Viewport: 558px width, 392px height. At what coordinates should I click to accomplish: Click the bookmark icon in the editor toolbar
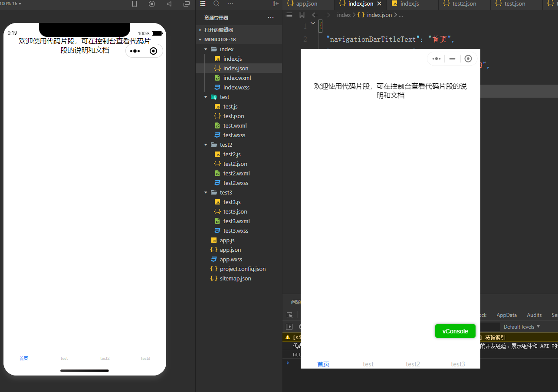[302, 14]
